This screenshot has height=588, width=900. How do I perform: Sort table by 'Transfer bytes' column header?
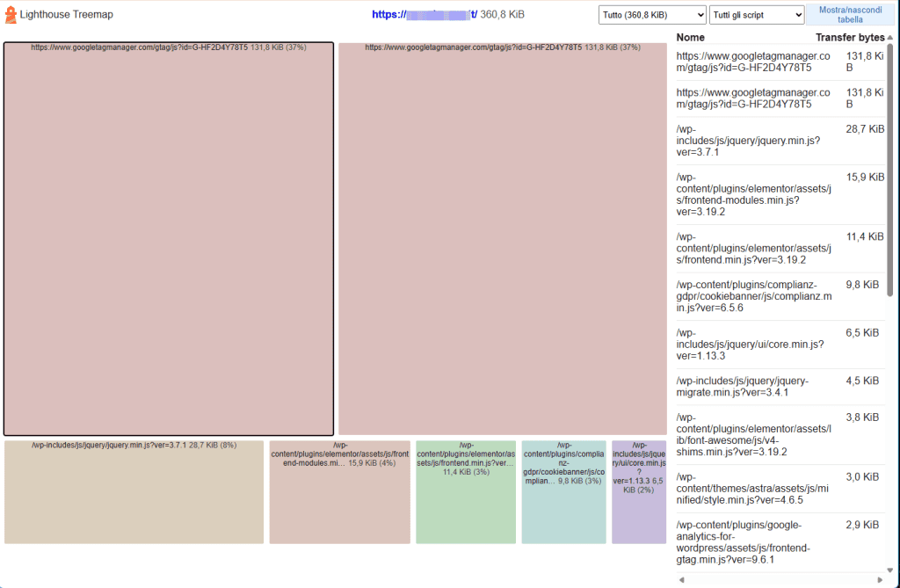coord(849,38)
